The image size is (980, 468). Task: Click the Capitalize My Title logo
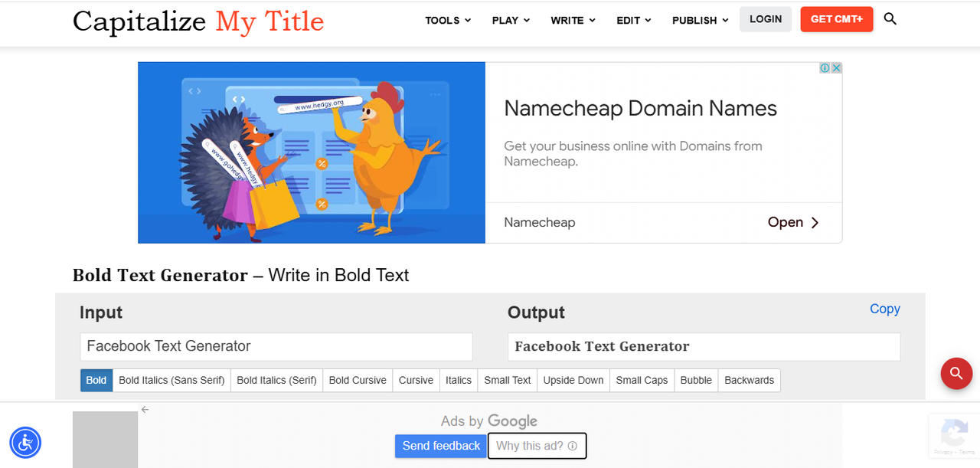(x=198, y=21)
